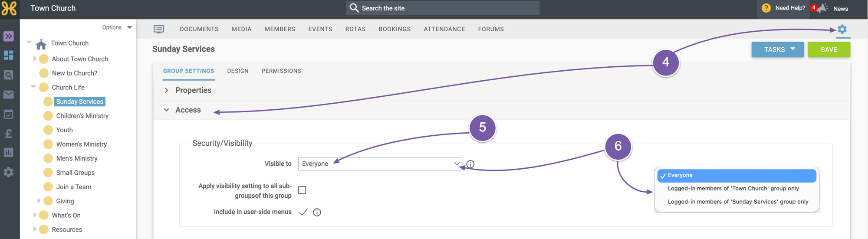868x239 pixels.
Task: Collapse the Access section
Action: tap(166, 110)
